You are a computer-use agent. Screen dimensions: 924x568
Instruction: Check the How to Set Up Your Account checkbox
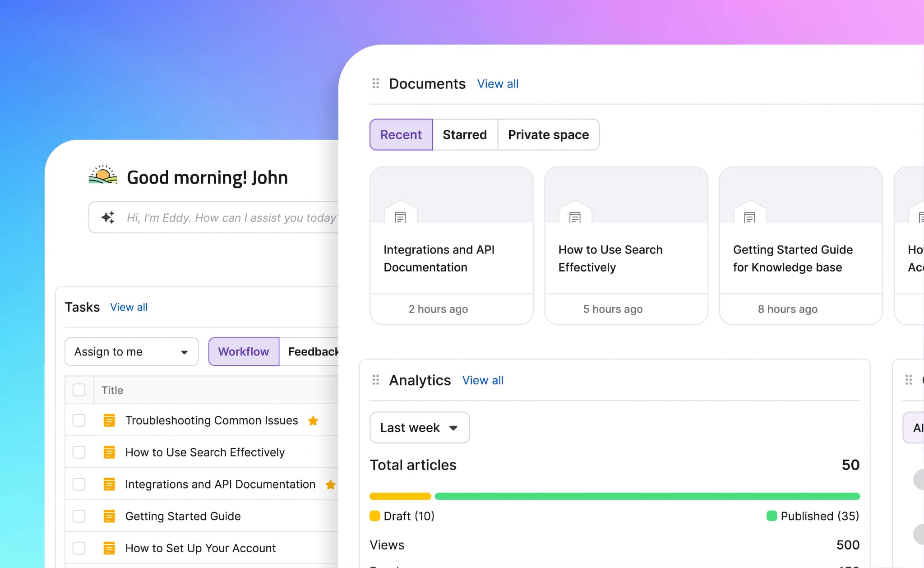(79, 548)
